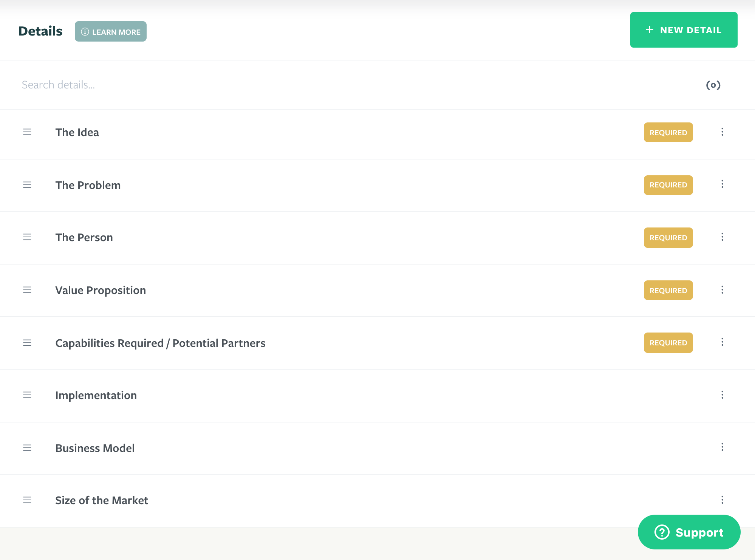
Task: Grab the drag handle for The Problem
Action: pos(27,185)
